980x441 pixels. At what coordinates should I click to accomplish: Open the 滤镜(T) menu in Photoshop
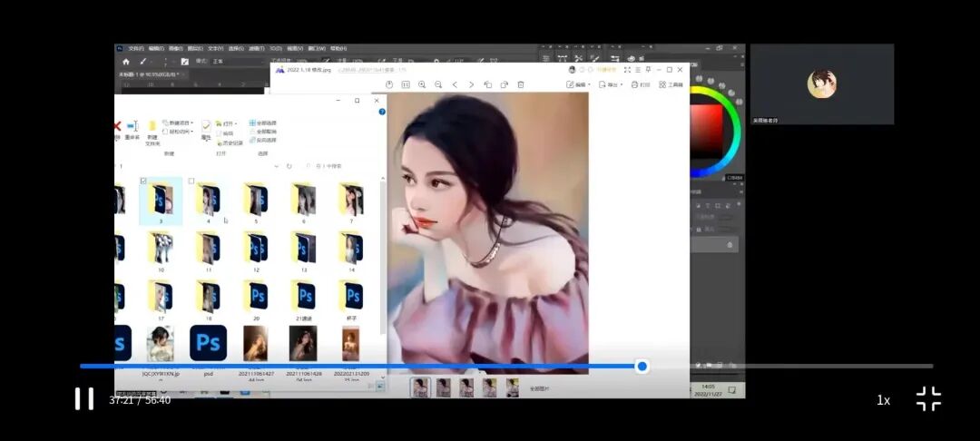256,48
